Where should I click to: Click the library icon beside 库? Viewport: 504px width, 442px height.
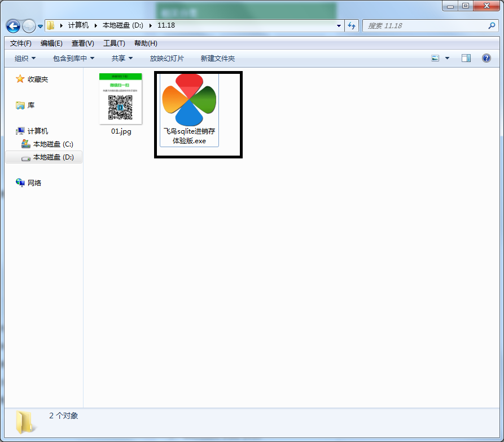click(20, 105)
